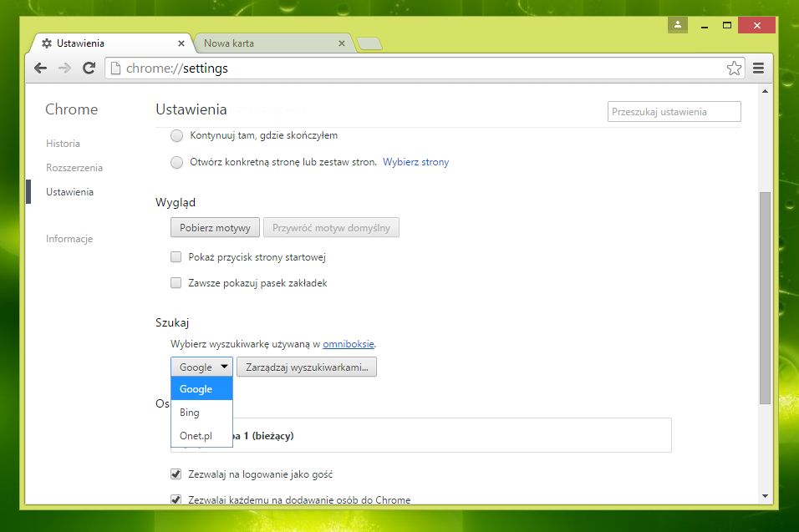Viewport: 799px width, 532px height.
Task: Click the Przeszukaj ustawienia search field
Action: (674, 112)
